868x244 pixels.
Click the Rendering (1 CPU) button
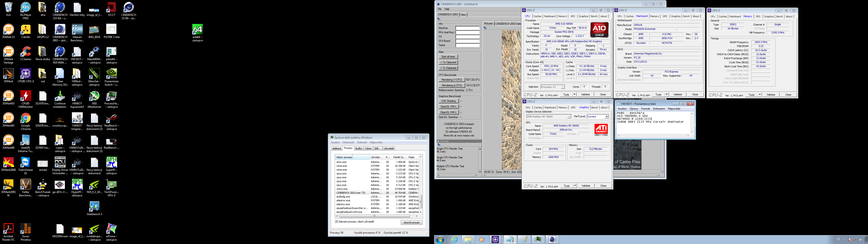[x=452, y=80]
